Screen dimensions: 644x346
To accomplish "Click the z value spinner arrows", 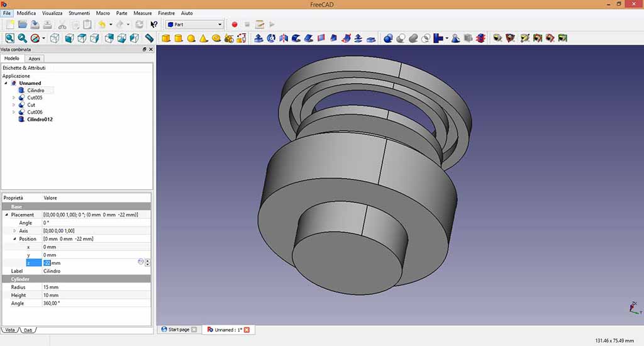I will [x=147, y=263].
